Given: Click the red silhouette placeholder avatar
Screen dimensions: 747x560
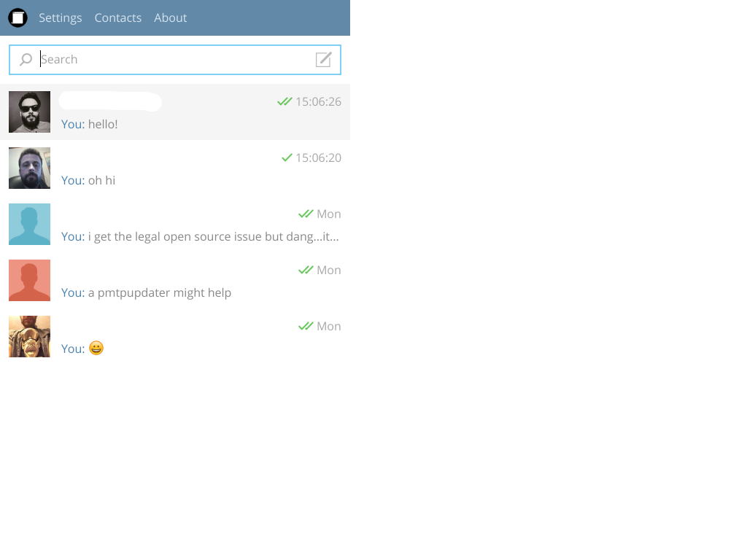Looking at the screenshot, I should (x=29, y=281).
